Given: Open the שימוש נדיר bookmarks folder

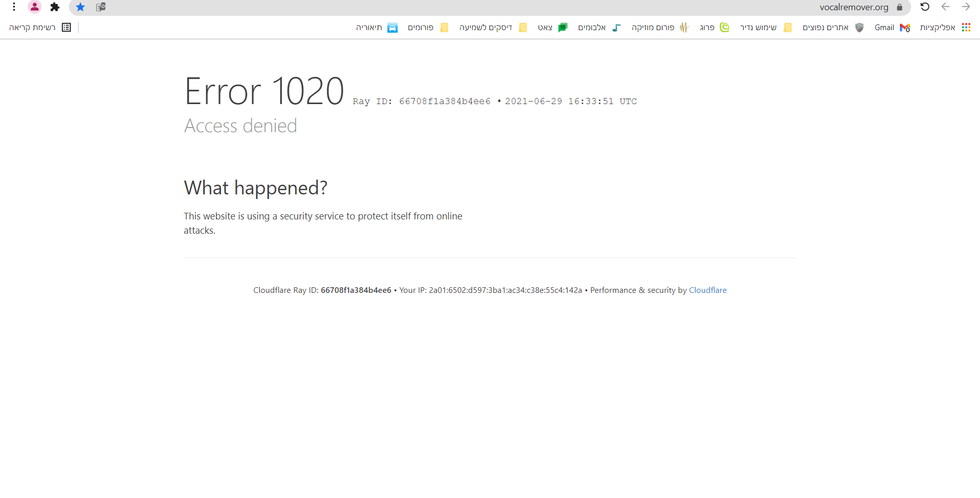Looking at the screenshot, I should (x=766, y=28).
